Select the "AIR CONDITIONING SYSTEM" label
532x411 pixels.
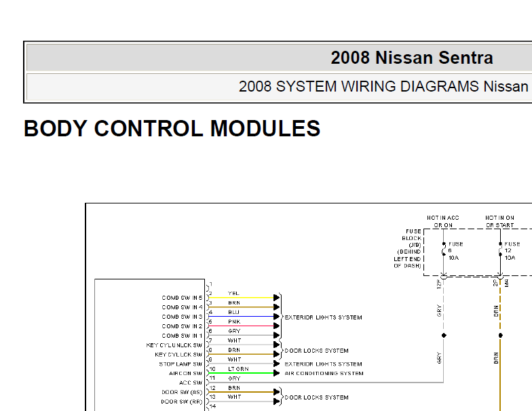[324, 373]
